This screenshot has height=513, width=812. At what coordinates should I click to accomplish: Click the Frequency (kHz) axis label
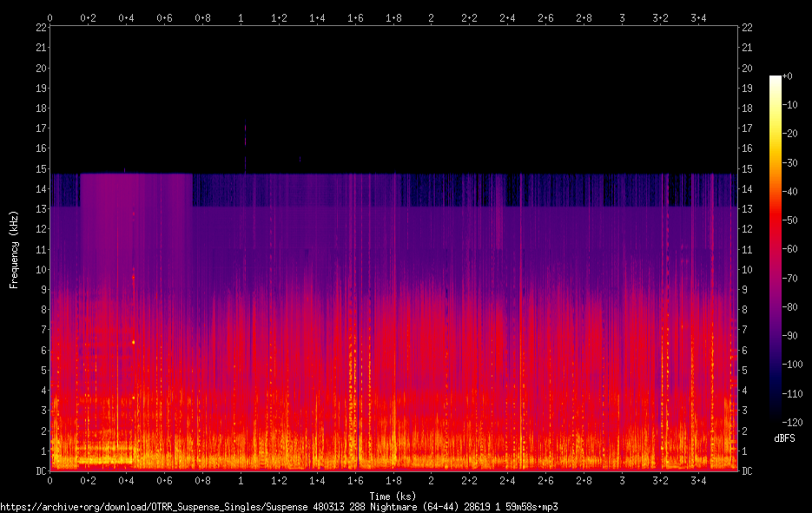click(x=14, y=250)
